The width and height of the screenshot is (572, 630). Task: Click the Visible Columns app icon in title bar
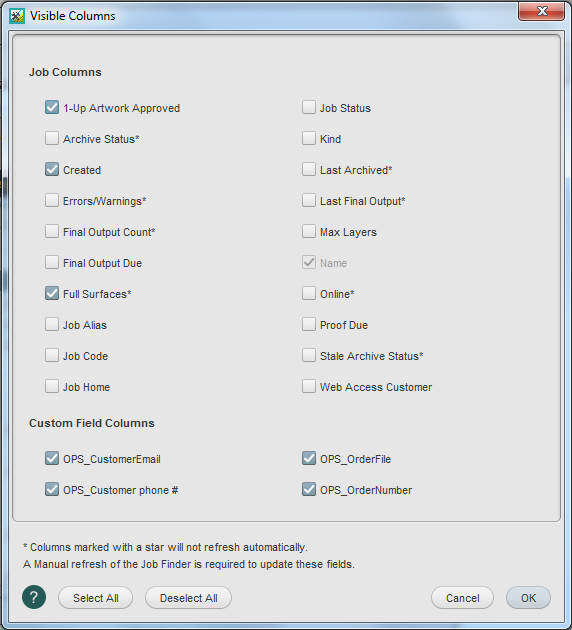(16, 16)
